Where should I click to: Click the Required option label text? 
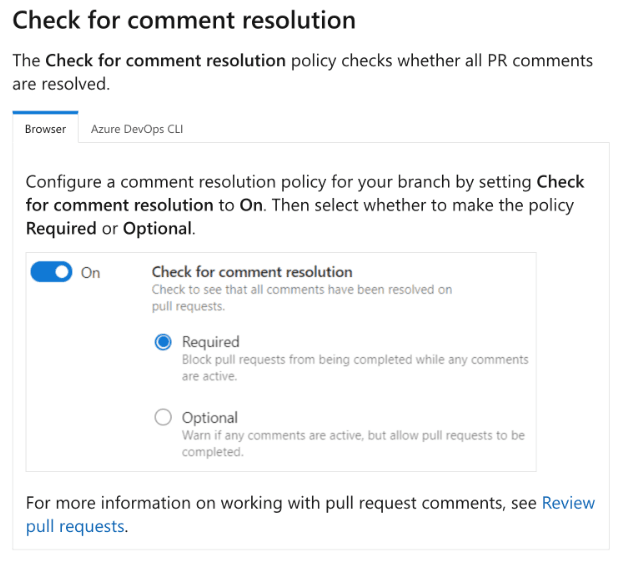pos(211,342)
